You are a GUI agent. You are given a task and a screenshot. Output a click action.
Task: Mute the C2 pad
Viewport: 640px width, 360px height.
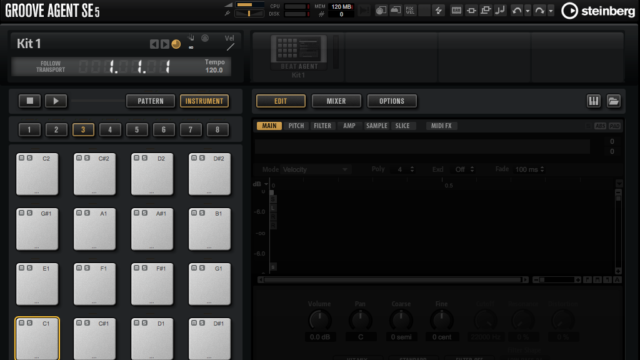22,158
